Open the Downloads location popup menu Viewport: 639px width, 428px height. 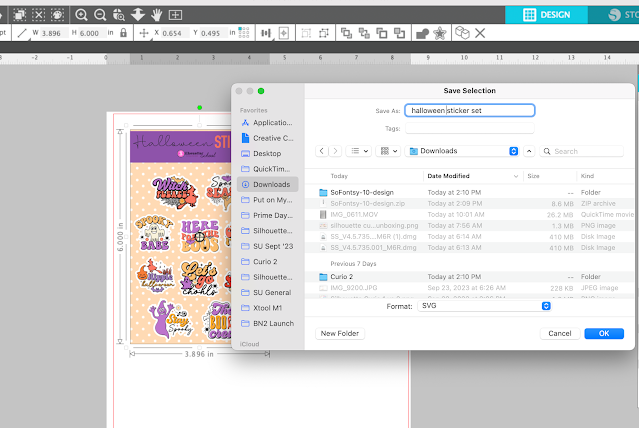point(462,151)
